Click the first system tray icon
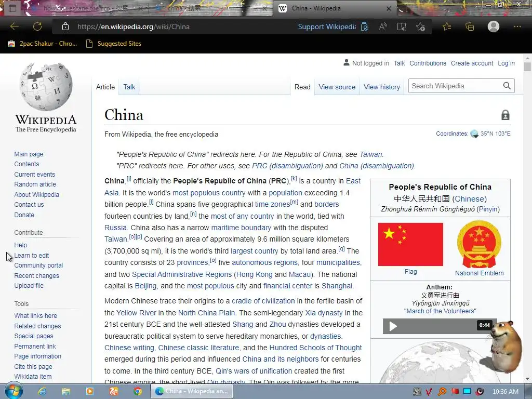 (x=417, y=392)
